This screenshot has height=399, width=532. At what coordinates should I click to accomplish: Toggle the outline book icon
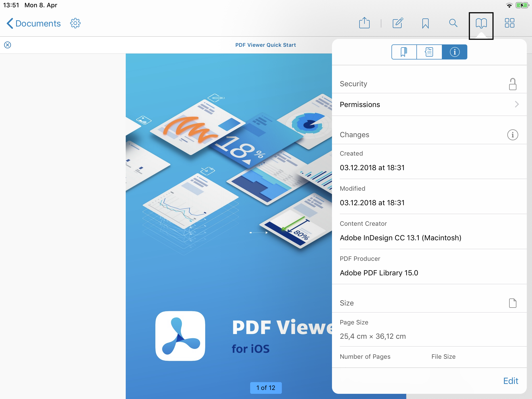[481, 23]
